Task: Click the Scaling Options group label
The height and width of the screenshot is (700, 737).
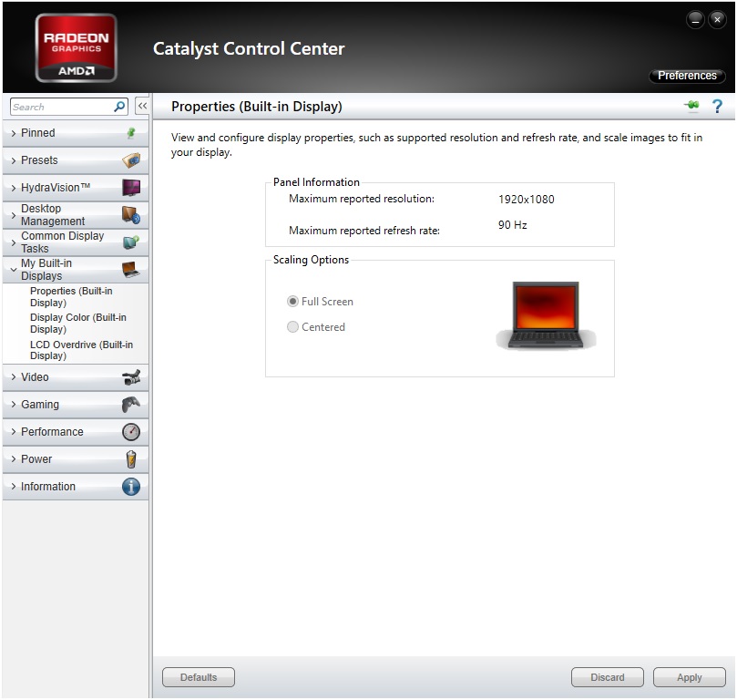Action: click(x=312, y=260)
